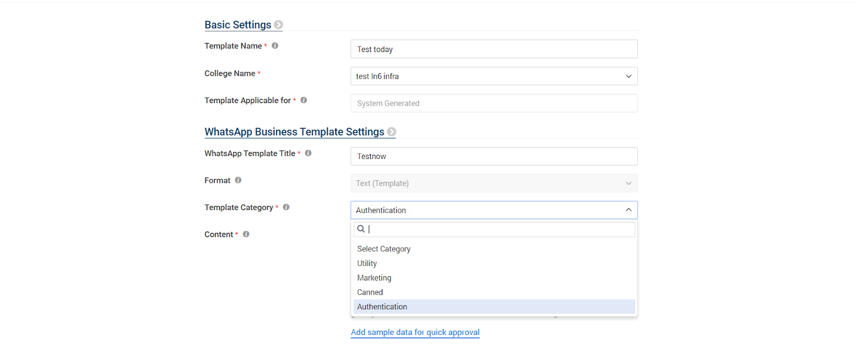
Task: Click info icon beside Content label
Action: click(x=246, y=234)
